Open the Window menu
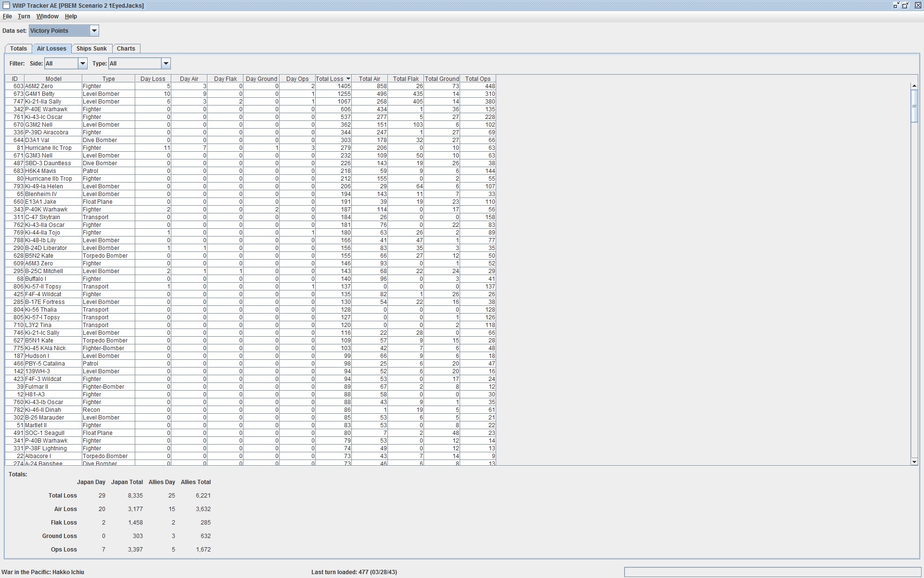 (x=47, y=16)
